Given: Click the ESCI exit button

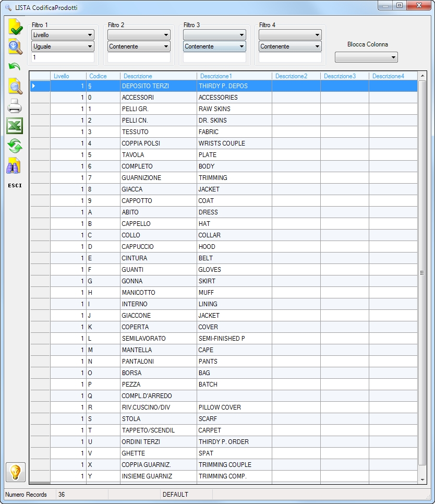Looking at the screenshot, I should (x=15, y=185).
